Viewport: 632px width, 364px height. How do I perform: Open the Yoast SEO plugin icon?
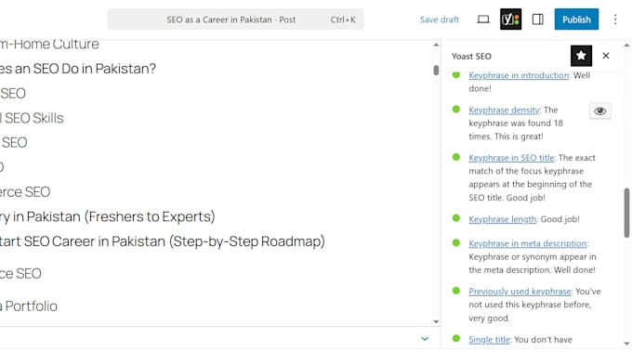(x=510, y=19)
